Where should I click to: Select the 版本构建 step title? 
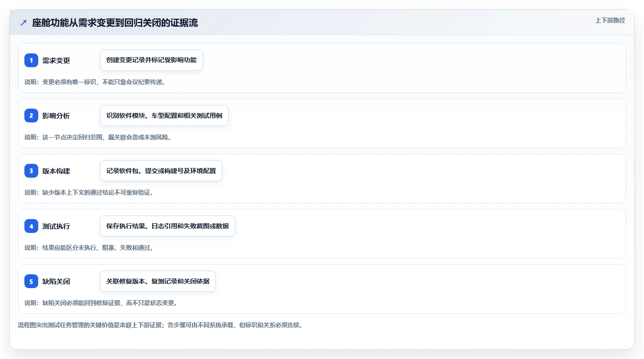point(56,171)
